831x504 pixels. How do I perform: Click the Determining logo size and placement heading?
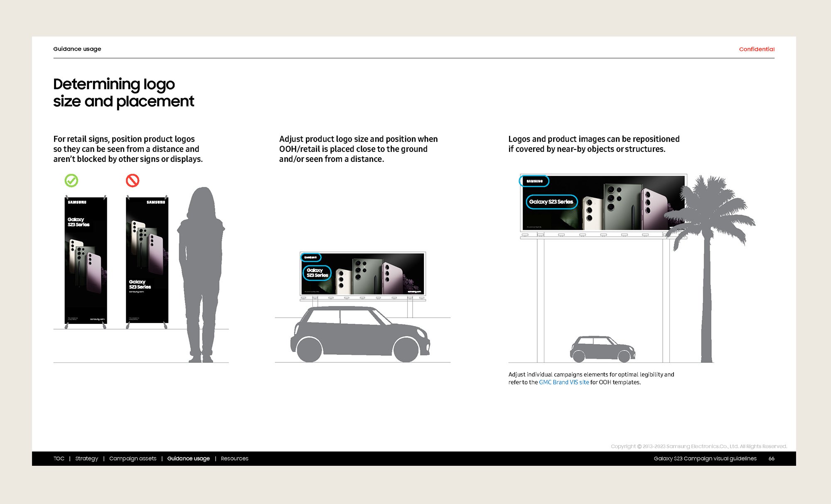[123, 93]
